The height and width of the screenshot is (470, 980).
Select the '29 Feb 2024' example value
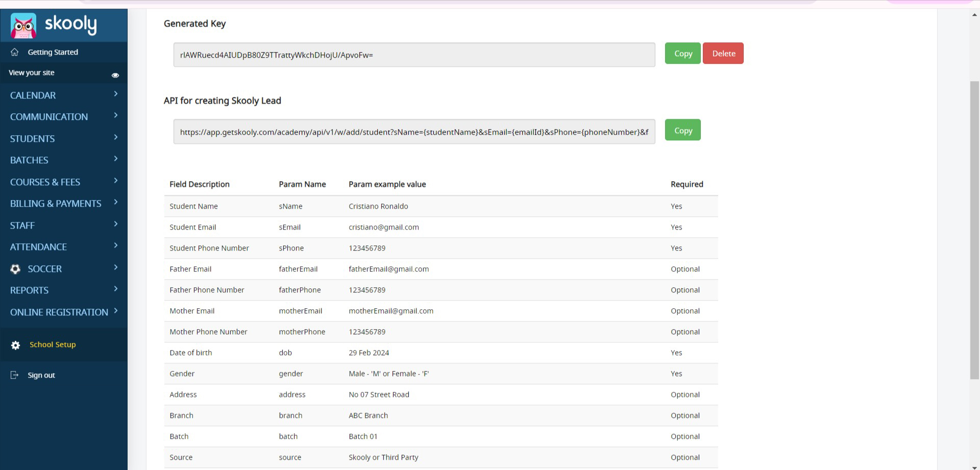click(369, 353)
